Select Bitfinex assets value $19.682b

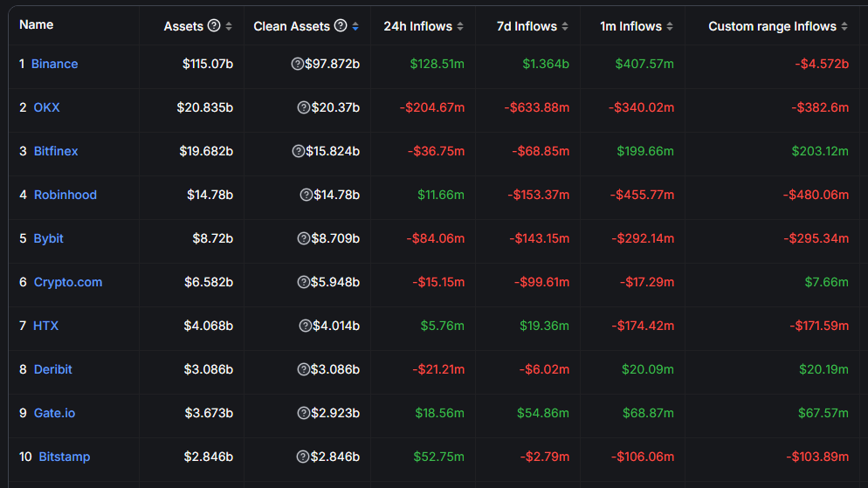click(206, 151)
